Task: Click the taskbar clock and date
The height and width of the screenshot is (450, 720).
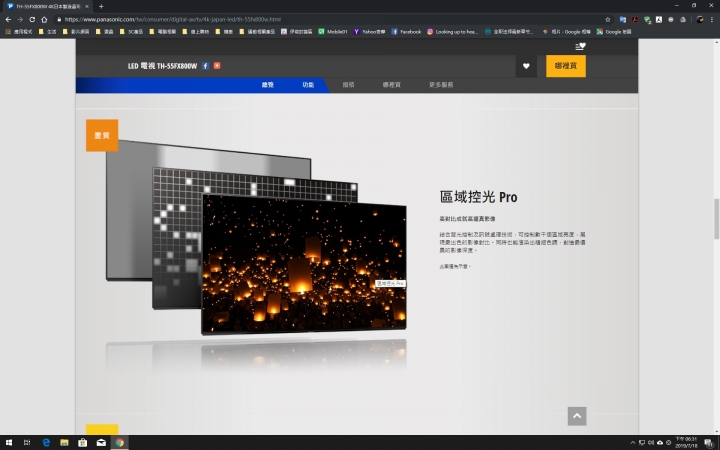Action: pyautogui.click(x=686, y=443)
